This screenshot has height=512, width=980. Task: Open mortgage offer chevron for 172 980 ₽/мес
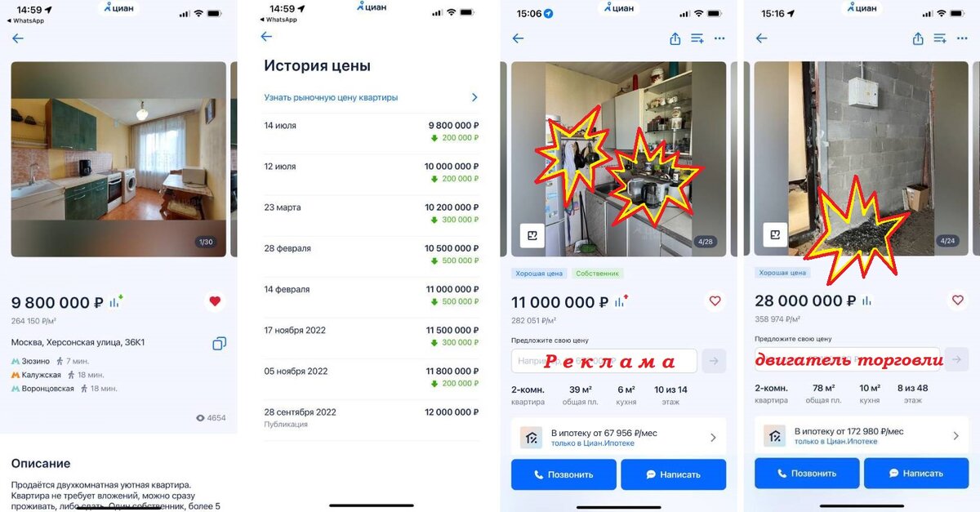point(956,436)
